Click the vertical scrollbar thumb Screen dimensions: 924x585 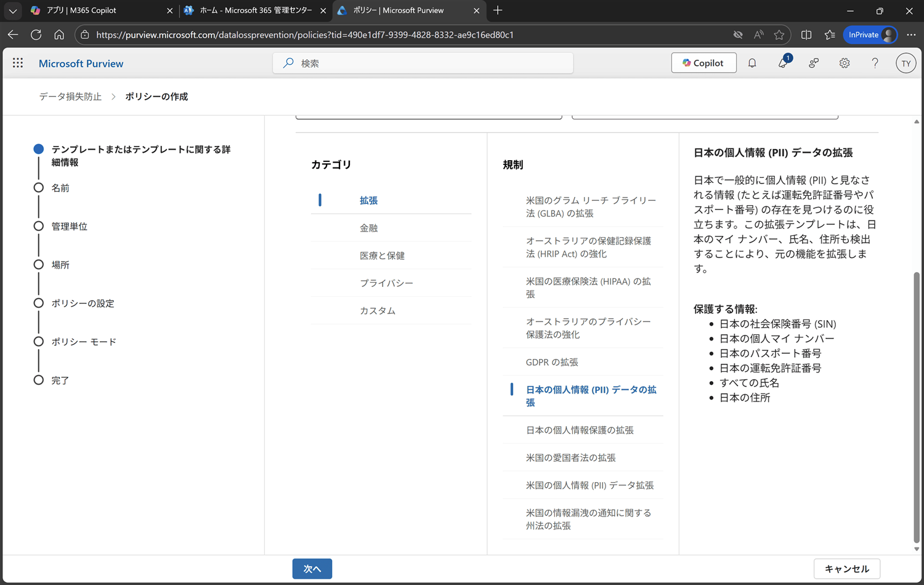pyautogui.click(x=917, y=406)
